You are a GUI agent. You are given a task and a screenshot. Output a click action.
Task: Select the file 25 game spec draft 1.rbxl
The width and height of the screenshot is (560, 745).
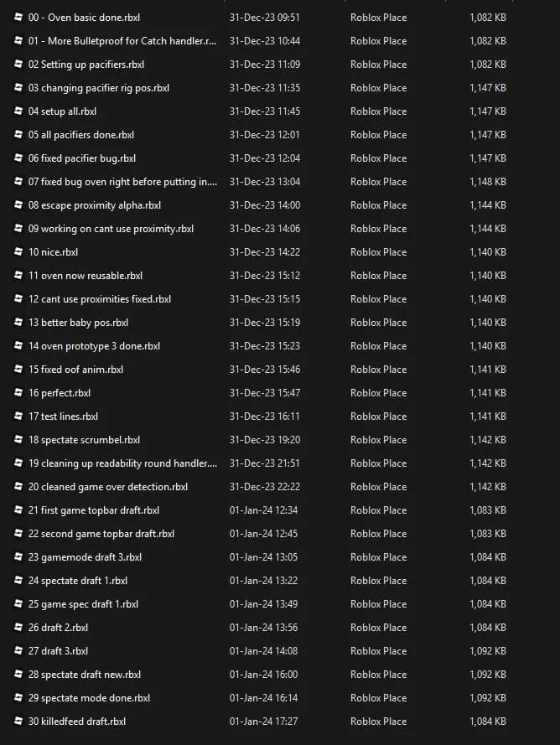[83, 604]
